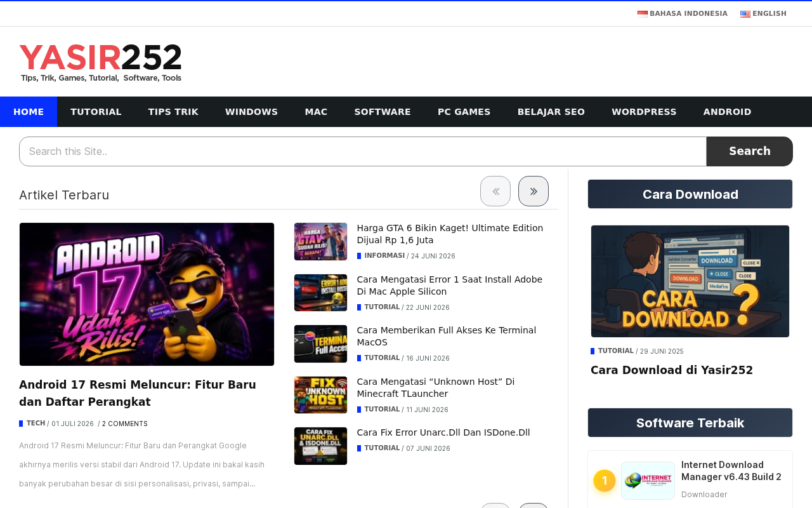Open the Yasir252 site logo
Image resolution: width=812 pixels, height=508 pixels.
pos(101,63)
